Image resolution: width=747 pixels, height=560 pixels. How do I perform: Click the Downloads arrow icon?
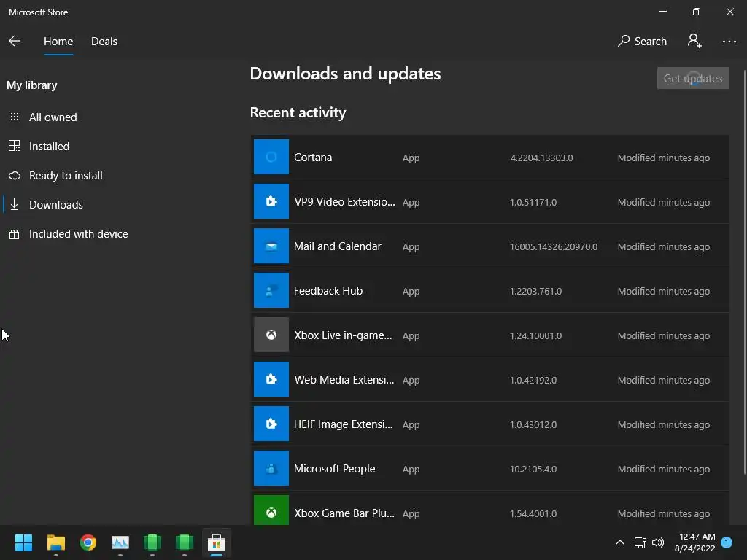tap(15, 204)
